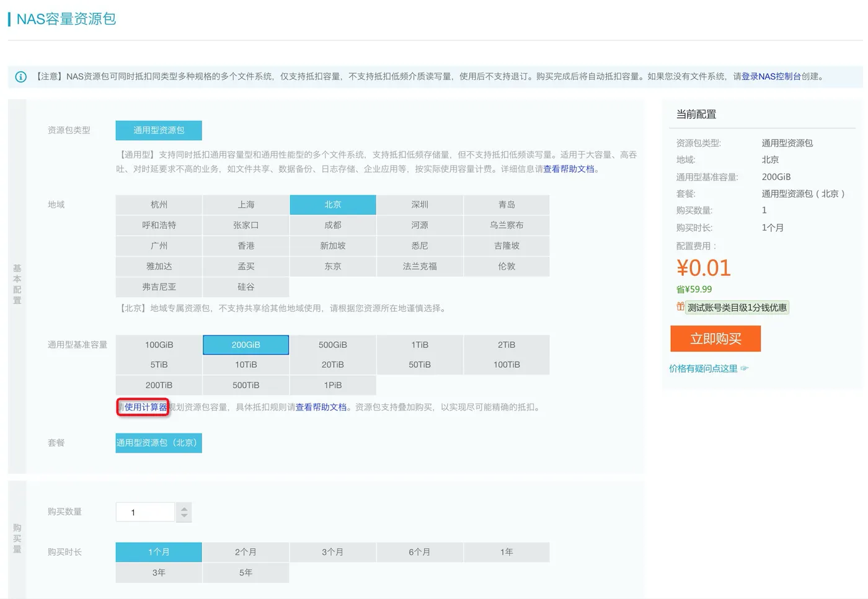
Task: Choose 10TiB capacity option
Action: pyautogui.click(x=246, y=365)
